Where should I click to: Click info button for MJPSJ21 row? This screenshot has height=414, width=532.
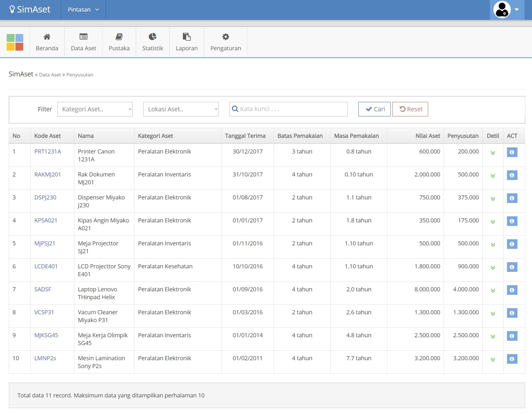(512, 244)
